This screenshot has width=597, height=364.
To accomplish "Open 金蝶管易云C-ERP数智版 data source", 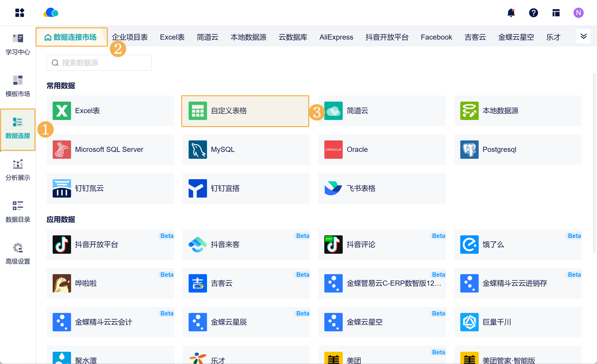I will point(382,283).
